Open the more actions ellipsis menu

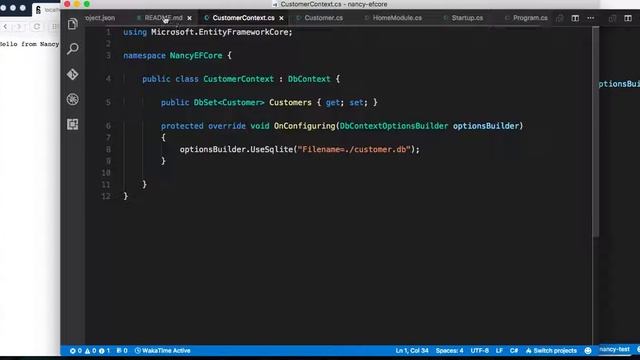click(591, 18)
